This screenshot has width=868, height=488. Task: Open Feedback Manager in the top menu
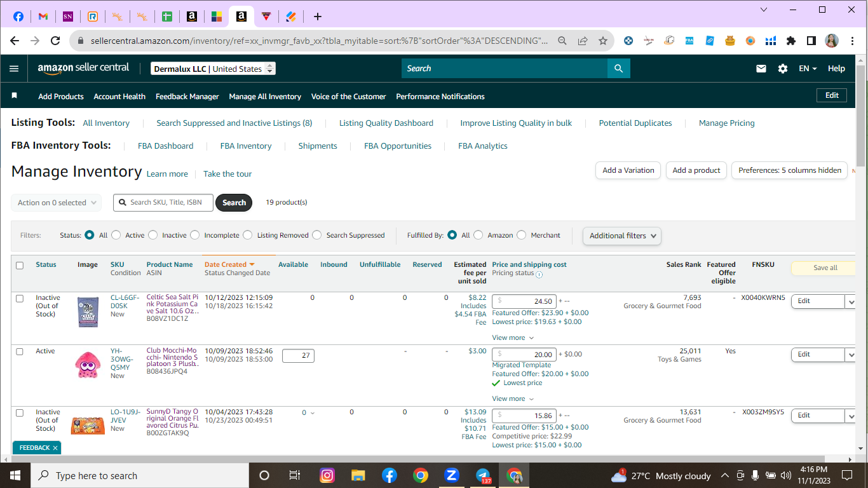[187, 97]
